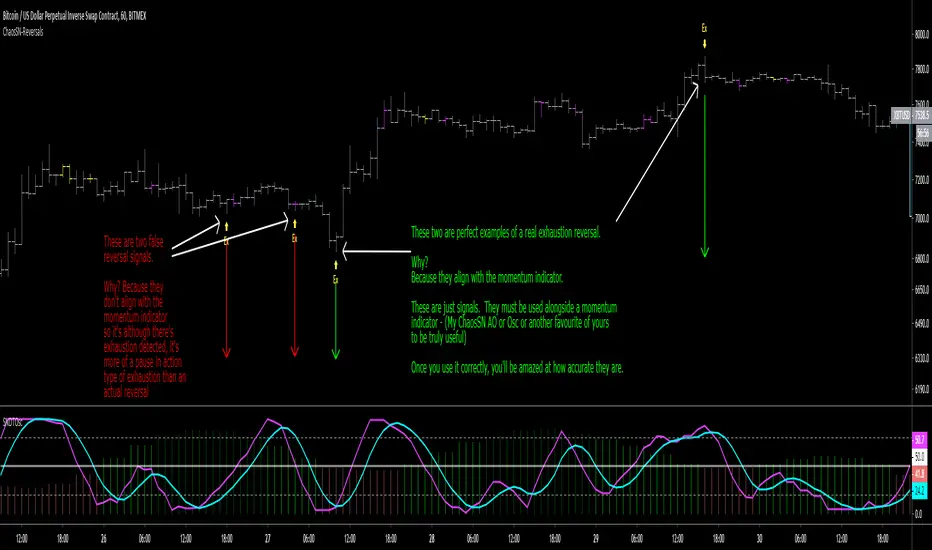Image resolution: width=932 pixels, height=550 pixels.
Task: Select the Ex signal marker above the highest candle
Action: (x=704, y=29)
